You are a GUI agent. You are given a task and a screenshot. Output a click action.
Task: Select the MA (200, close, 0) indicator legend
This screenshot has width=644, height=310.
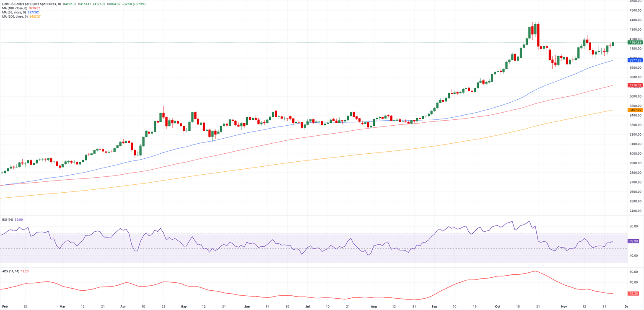[15, 16]
